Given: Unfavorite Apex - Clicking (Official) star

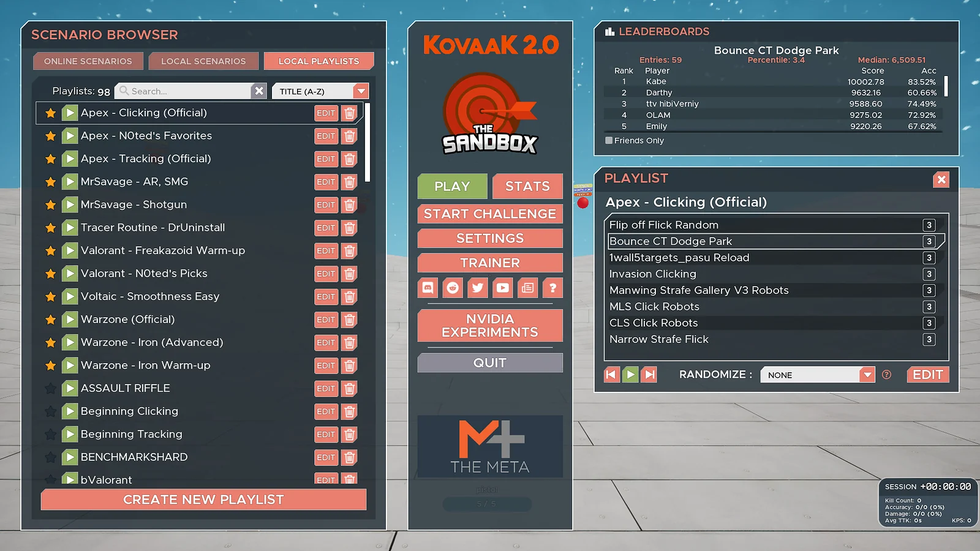Looking at the screenshot, I should coord(51,113).
